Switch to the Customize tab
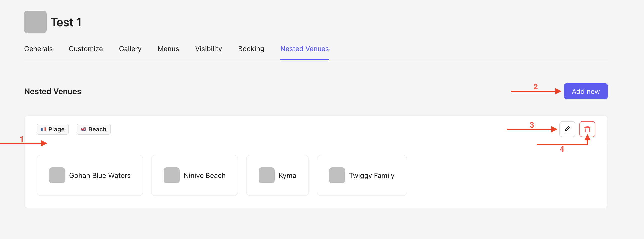Image resolution: width=644 pixels, height=239 pixels. point(86,49)
